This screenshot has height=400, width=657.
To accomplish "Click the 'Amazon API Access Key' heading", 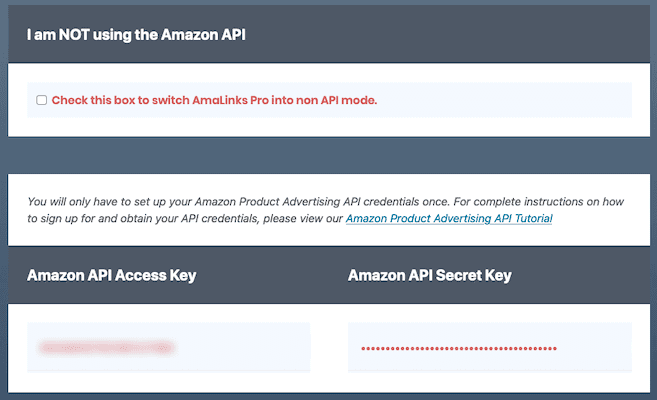I will pyautogui.click(x=111, y=275).
